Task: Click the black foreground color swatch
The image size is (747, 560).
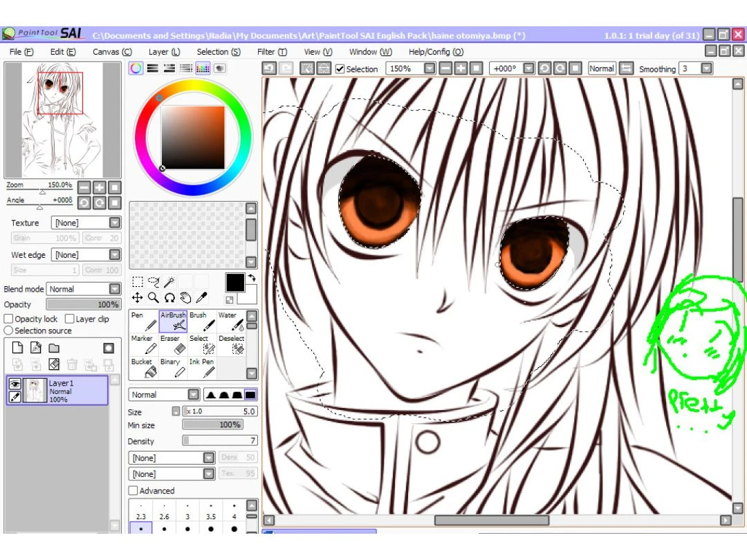Action: [235, 283]
